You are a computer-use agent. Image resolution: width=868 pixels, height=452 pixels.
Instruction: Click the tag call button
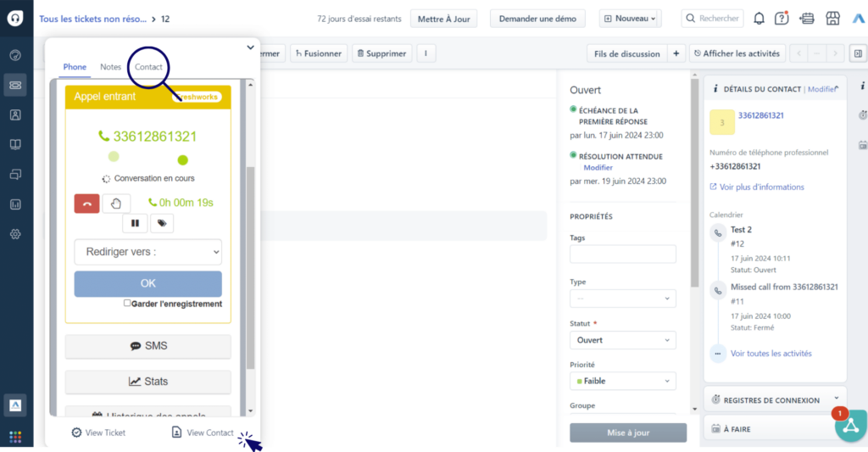point(162,223)
